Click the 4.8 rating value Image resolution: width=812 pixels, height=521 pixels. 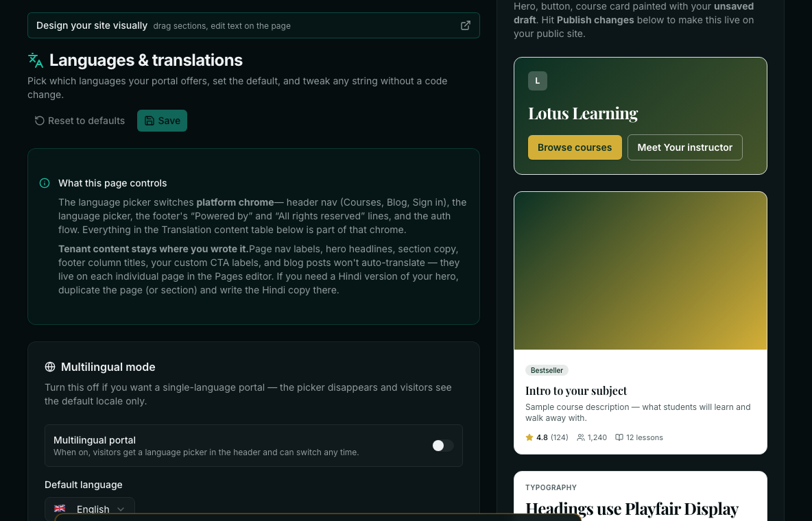coord(542,437)
